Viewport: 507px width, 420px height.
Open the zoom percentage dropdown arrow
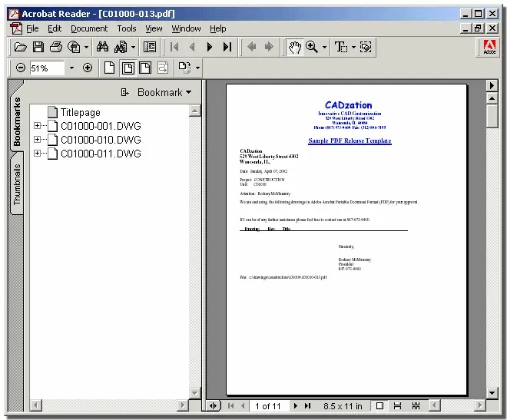point(71,68)
